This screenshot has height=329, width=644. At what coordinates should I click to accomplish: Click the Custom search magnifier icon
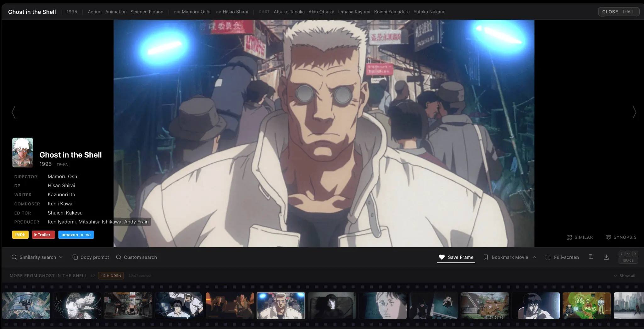point(119,257)
